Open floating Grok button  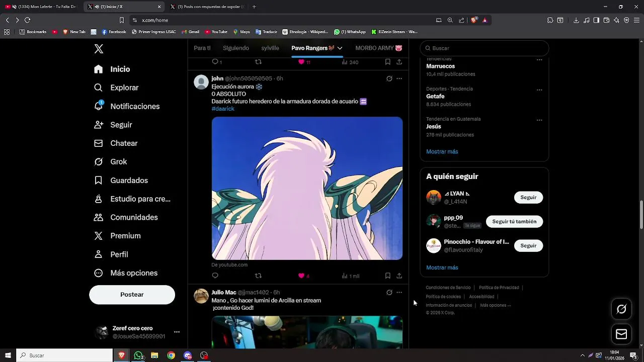(621, 309)
